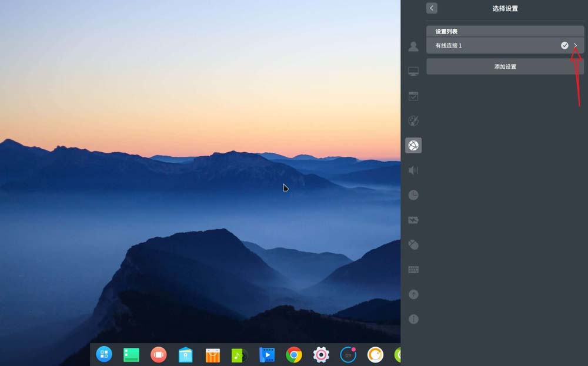
Task: Expand 有线连接 1 details via chevron
Action: click(x=576, y=45)
